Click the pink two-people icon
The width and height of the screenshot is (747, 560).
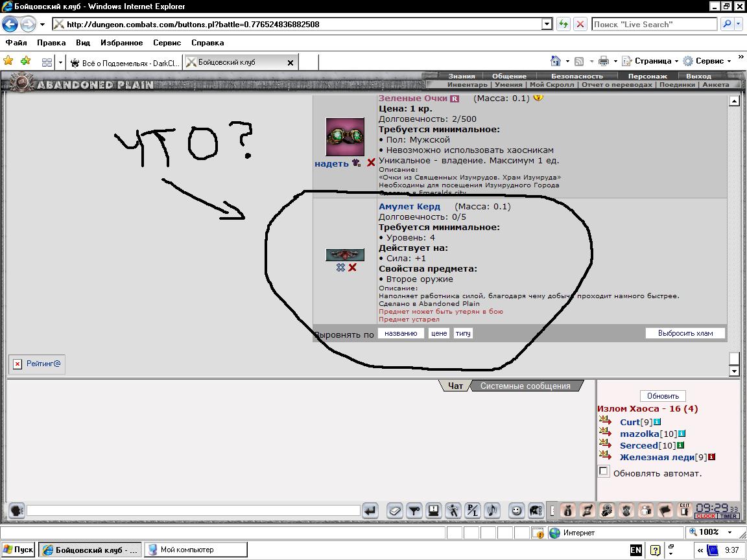646,511
